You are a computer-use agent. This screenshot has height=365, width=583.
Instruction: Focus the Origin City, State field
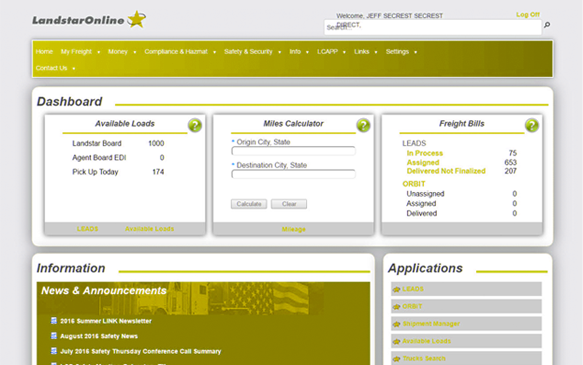point(293,151)
